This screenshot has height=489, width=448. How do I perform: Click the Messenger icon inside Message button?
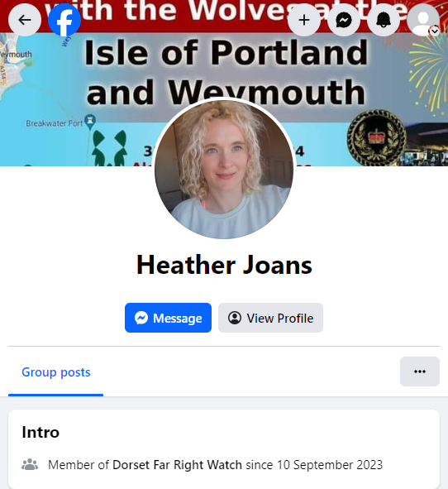(x=141, y=318)
